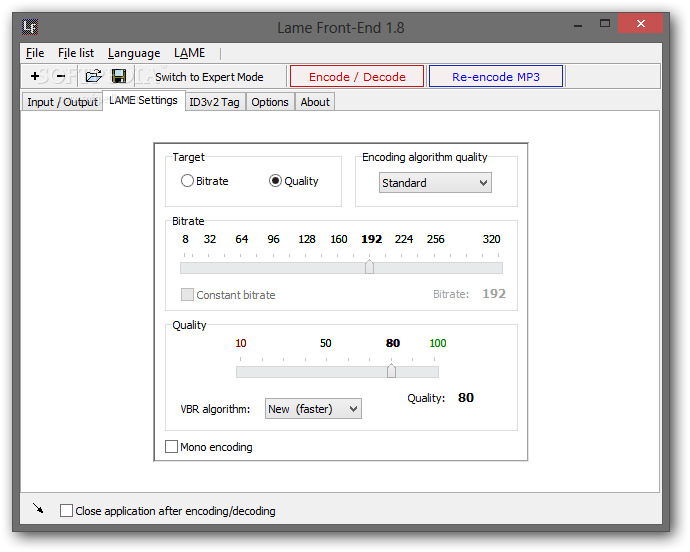
Task: Click the small arrow icon in bottom bar
Action: (x=38, y=508)
